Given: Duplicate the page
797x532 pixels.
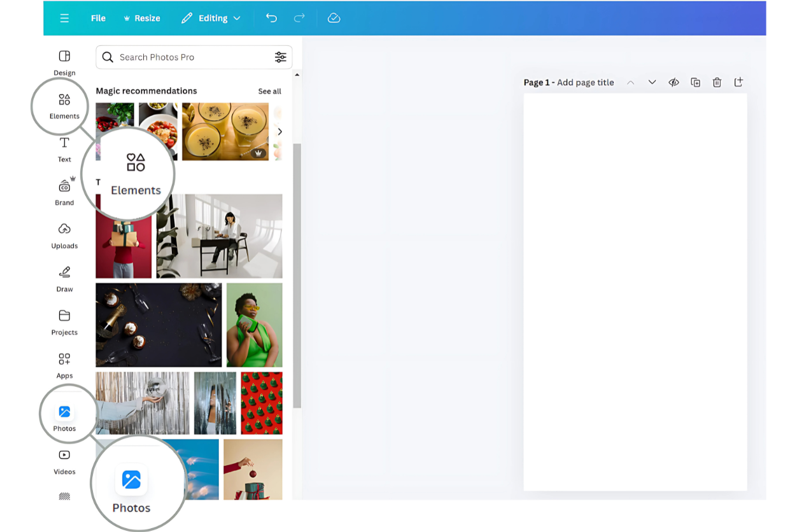Looking at the screenshot, I should 695,83.
